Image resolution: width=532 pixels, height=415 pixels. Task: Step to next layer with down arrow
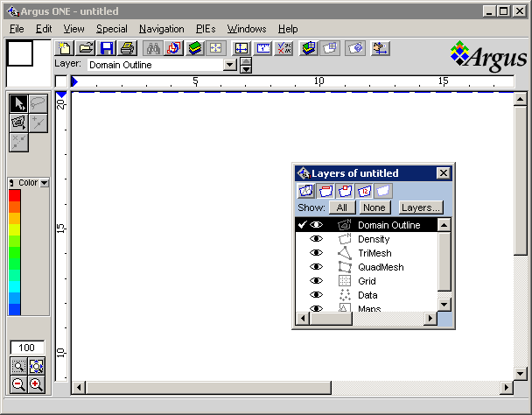246,69
